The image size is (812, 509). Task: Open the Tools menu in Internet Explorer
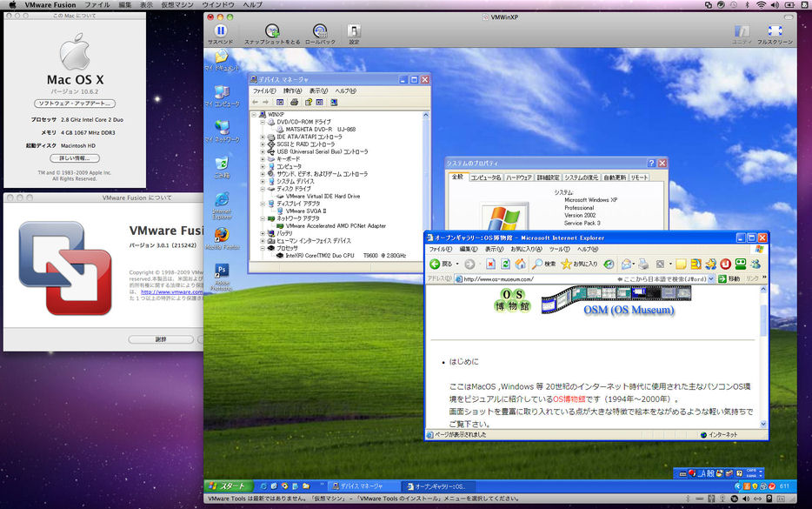pyautogui.click(x=559, y=250)
